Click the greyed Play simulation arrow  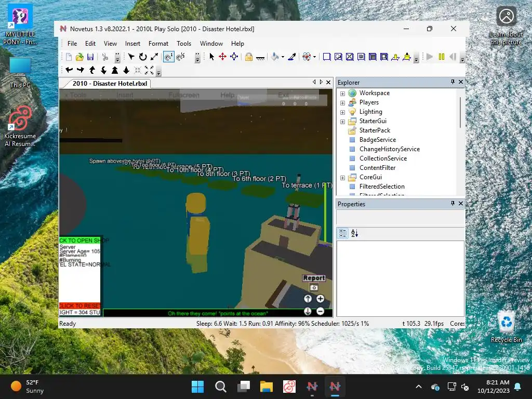pyautogui.click(x=430, y=57)
